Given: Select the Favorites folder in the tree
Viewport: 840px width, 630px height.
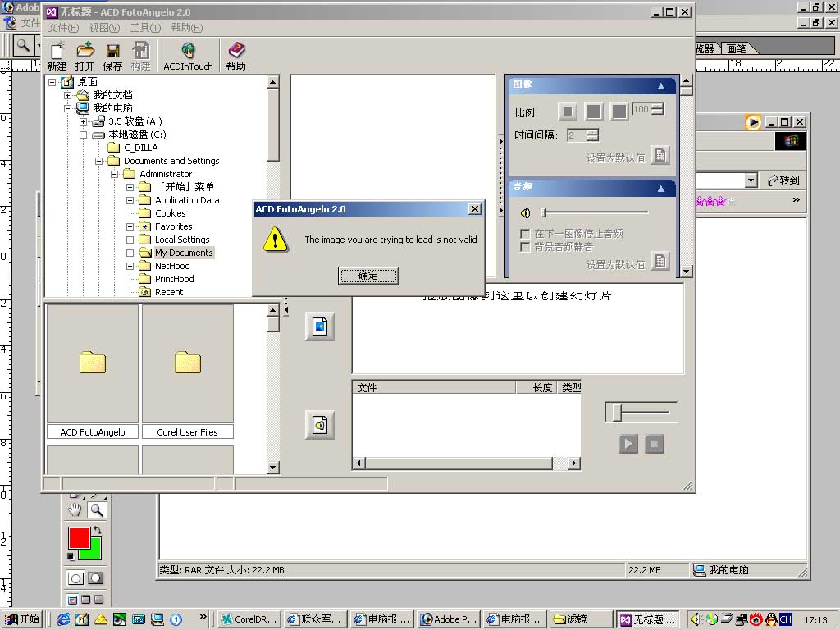Looking at the screenshot, I should point(174,226).
